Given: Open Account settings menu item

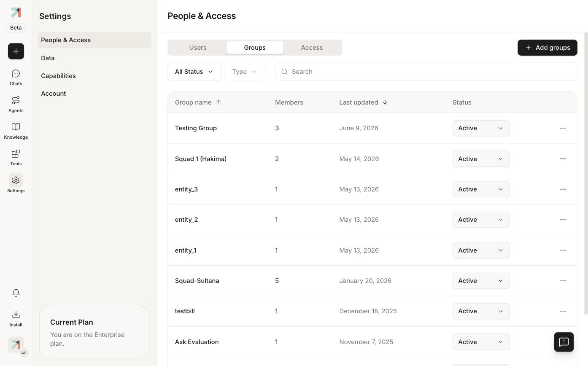Looking at the screenshot, I should (94, 94).
